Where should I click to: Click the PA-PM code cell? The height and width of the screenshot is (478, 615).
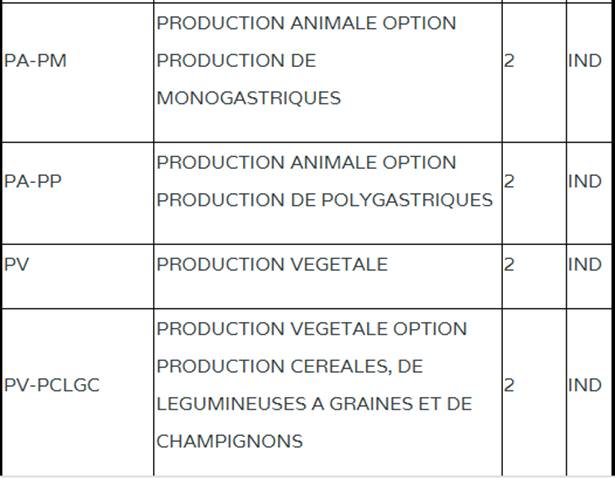tap(35, 61)
